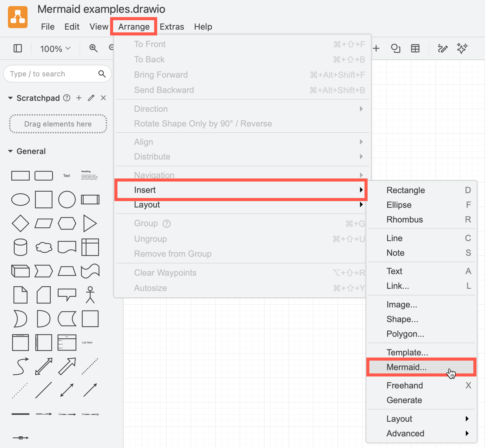Click the freehand drawing toolbar icon
The width and height of the screenshot is (485, 448).
click(x=442, y=48)
